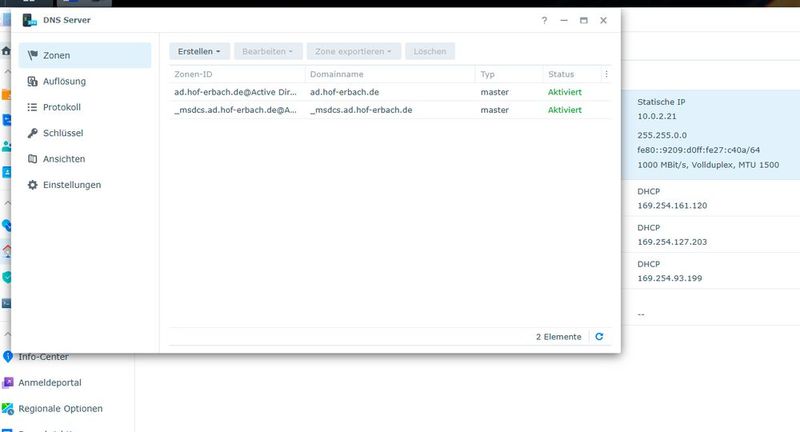Click the DNS Server app icon in title bar

[30, 20]
